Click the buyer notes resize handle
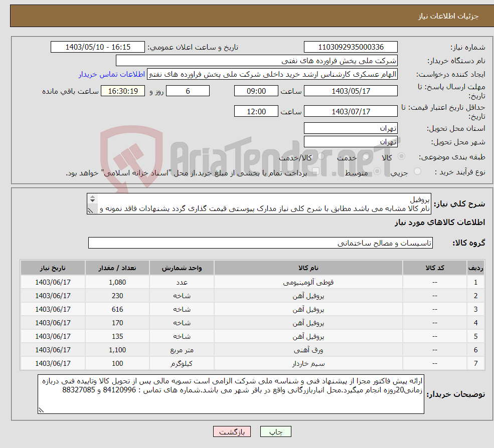The width and height of the screenshot is (494, 448). click(41, 410)
